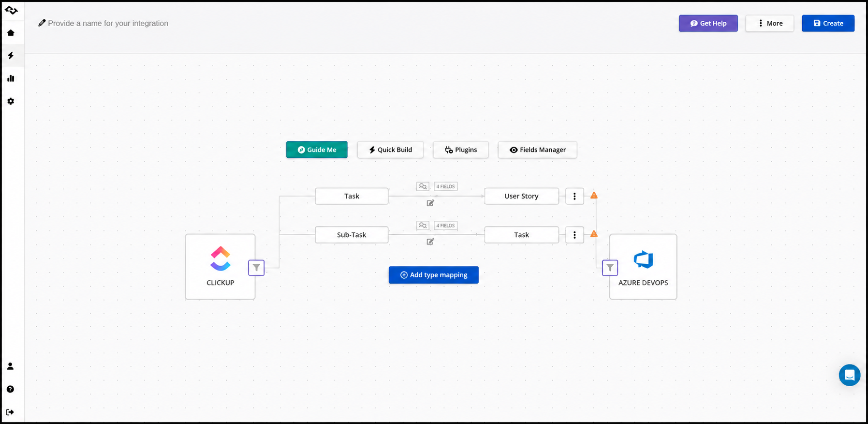Click Add type mapping button
Viewport: 868px width, 424px height.
[x=434, y=275]
